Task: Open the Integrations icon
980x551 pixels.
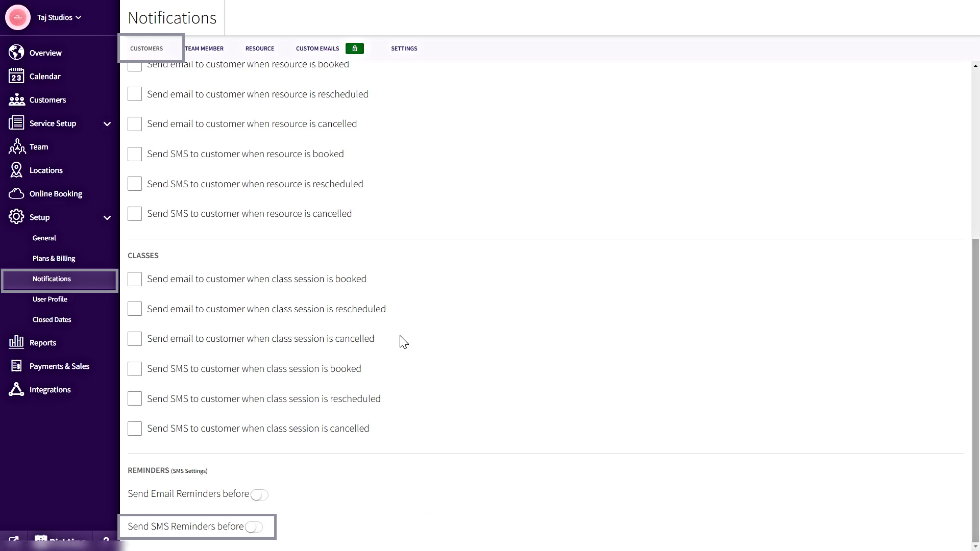Action: point(16,389)
